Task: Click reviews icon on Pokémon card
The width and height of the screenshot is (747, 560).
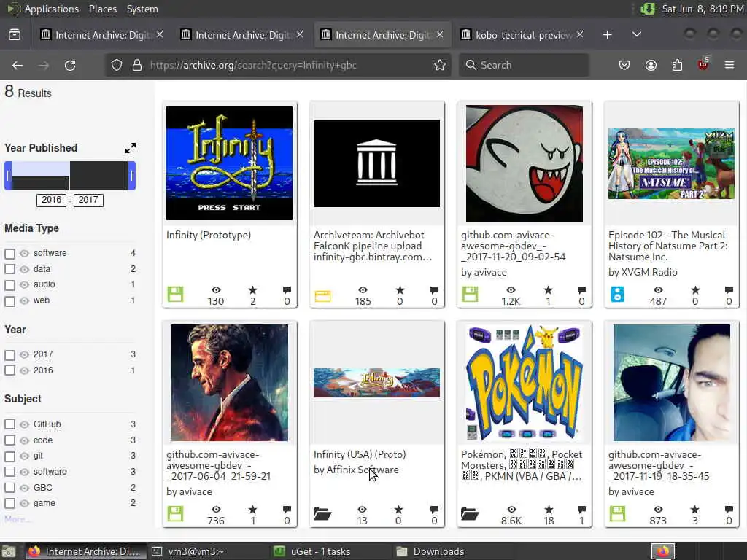Action: point(581,510)
